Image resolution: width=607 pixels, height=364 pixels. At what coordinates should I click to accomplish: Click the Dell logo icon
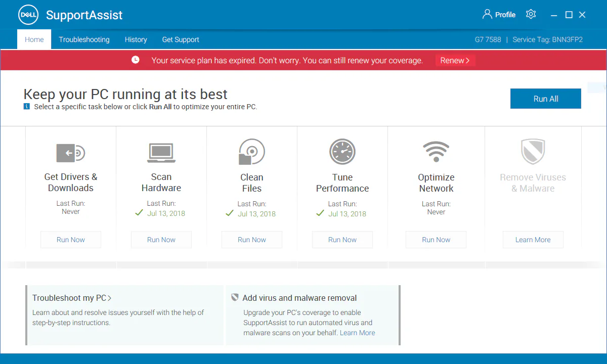point(28,15)
